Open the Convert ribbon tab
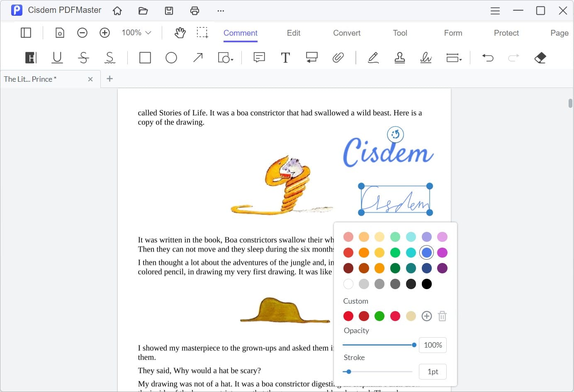Screen dimensions: 574x392 [x=346, y=33]
